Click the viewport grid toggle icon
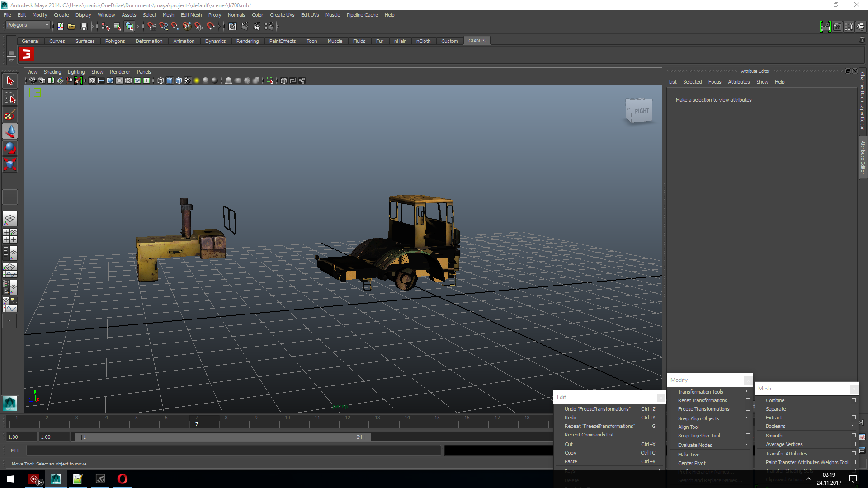 [x=92, y=81]
